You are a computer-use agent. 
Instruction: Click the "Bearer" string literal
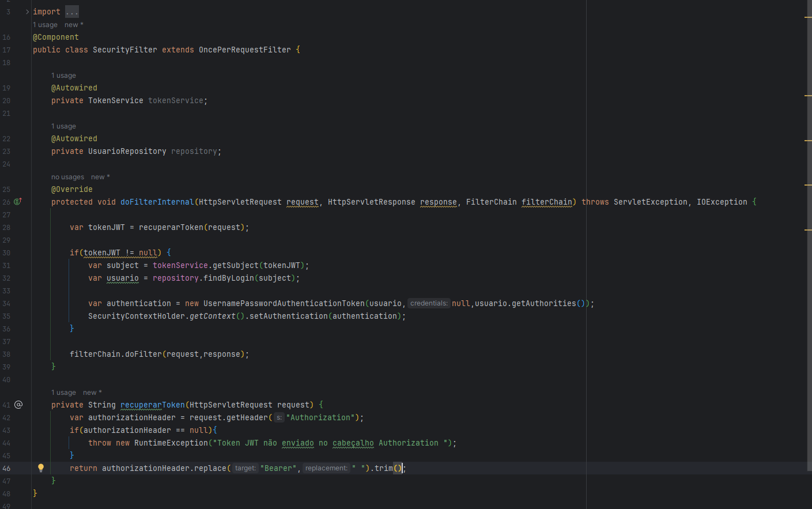click(278, 468)
